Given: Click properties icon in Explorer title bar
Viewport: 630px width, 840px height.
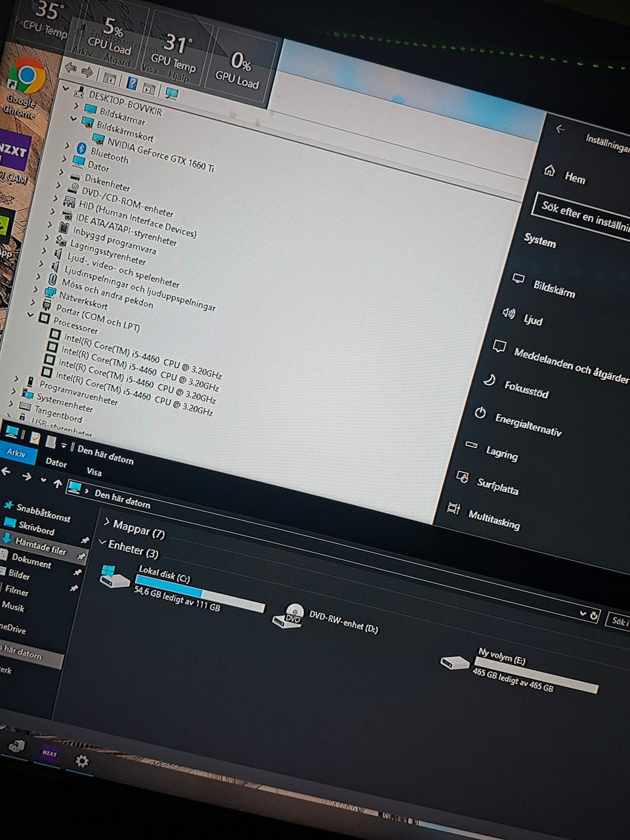Looking at the screenshot, I should pos(35,438).
